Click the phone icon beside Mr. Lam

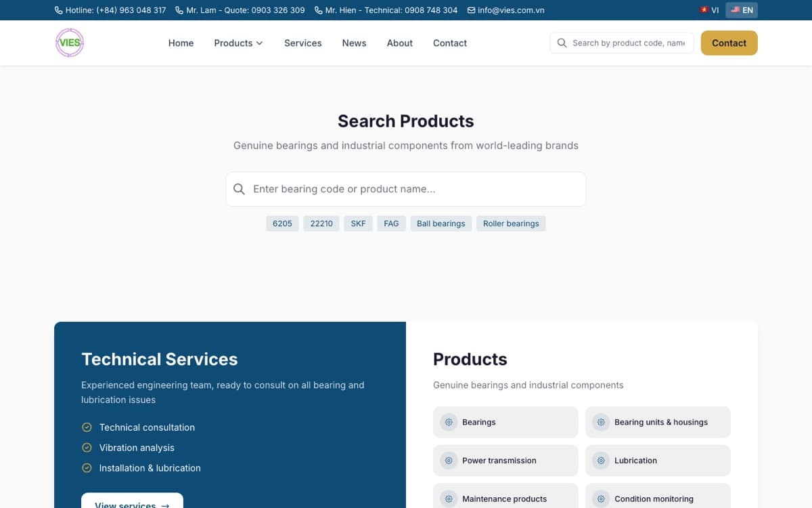click(179, 10)
